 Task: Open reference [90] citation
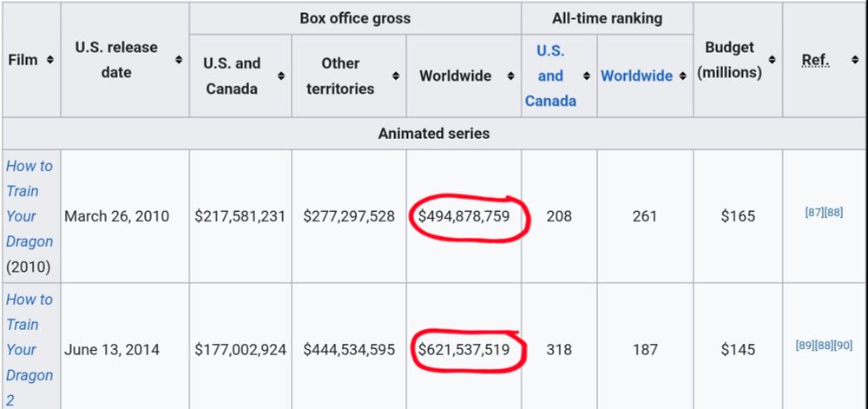coord(843,346)
